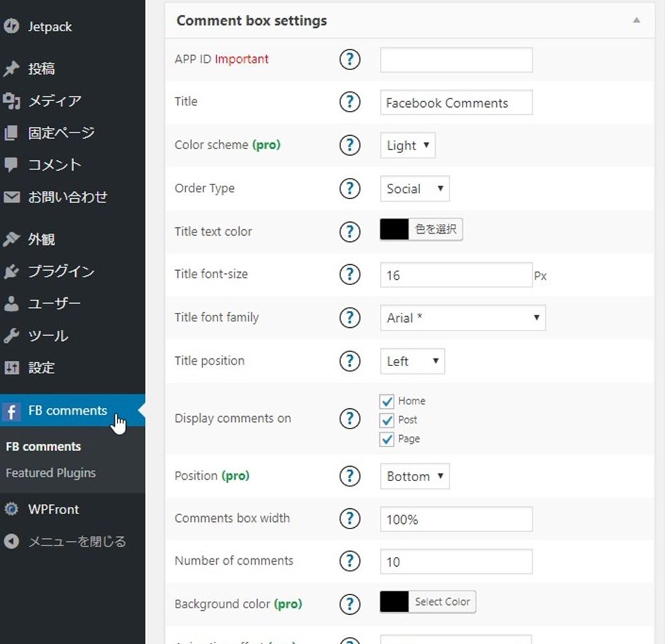This screenshot has height=644, width=665.
Task: Click the Jetpack icon in sidebar
Action: pos(11,27)
